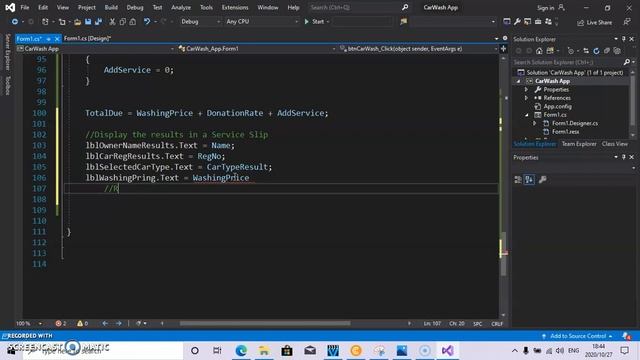
Task: Click the Refresh icon in Solution Explorer
Action: tap(596, 51)
